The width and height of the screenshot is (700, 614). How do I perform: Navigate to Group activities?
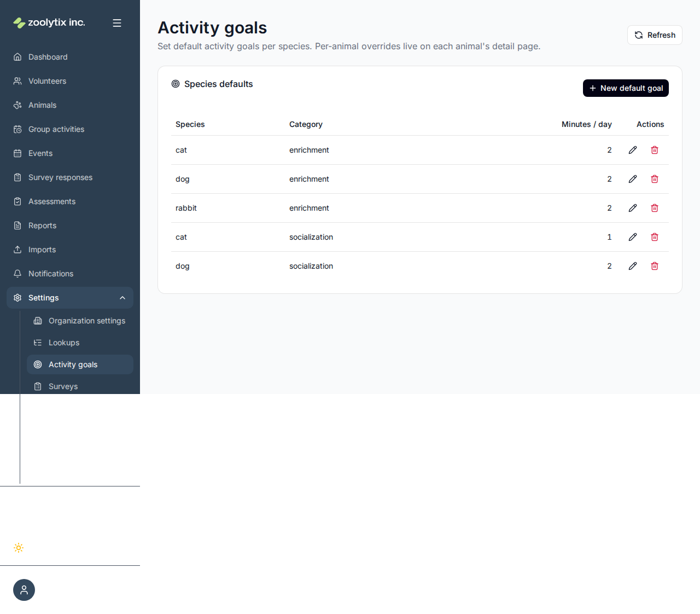(70, 129)
